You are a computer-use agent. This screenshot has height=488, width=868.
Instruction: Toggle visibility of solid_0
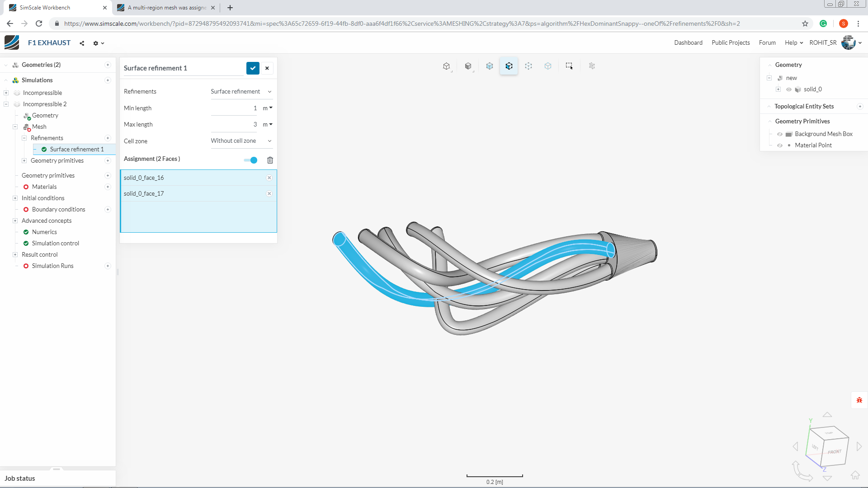pyautogui.click(x=789, y=89)
